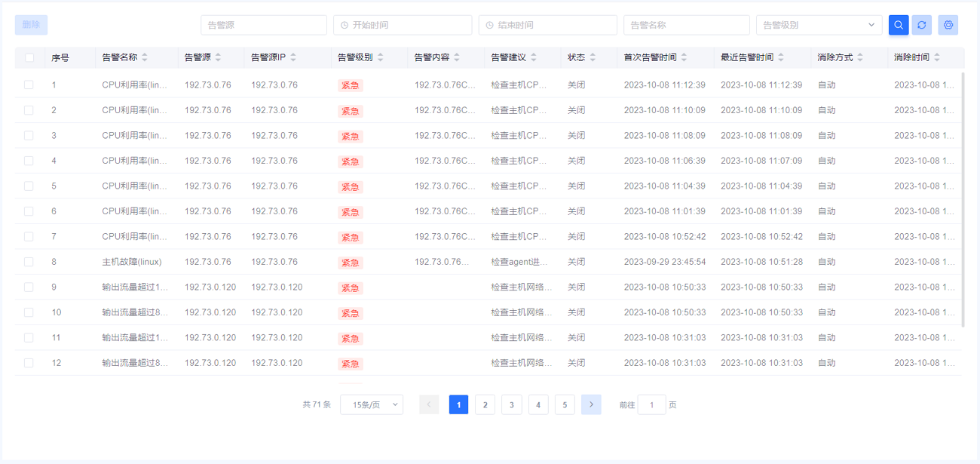This screenshot has height=464, width=980.
Task: Switch to page 5 in pagination
Action: click(x=565, y=405)
